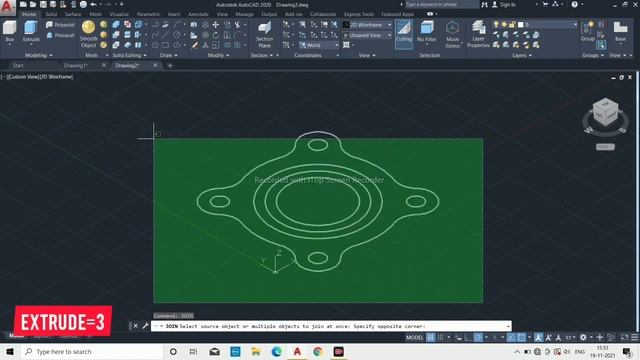Toggle polar tracking in status bar
Image resolution: width=640 pixels, height=360 pixels.
pyautogui.click(x=478, y=337)
